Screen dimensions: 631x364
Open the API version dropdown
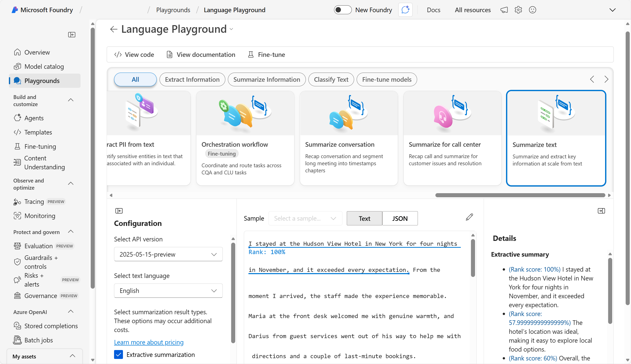168,254
